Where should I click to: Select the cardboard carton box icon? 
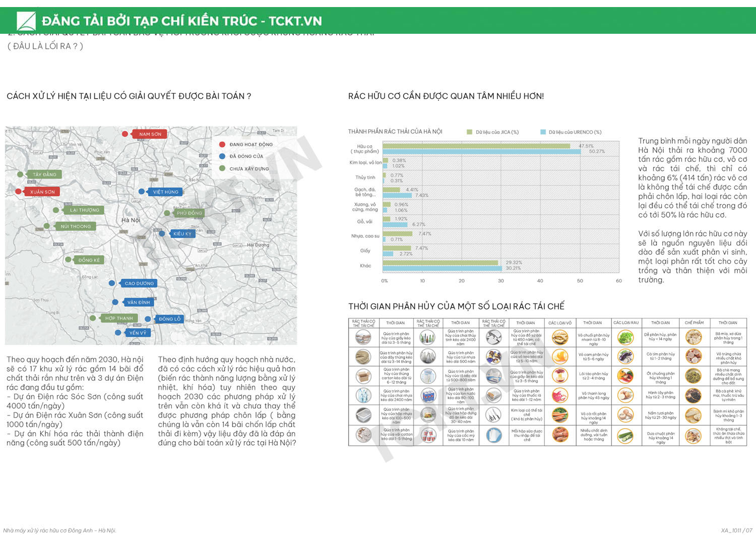coord(363,376)
